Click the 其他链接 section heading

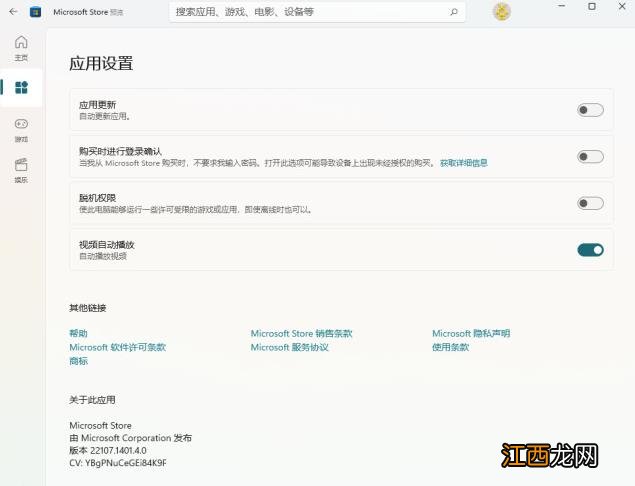point(87,308)
